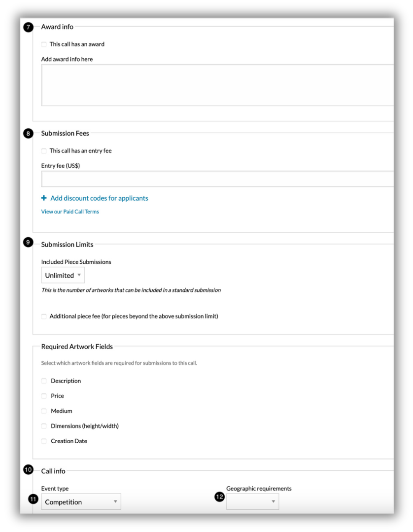Click the number 11 badge beside Event type

point(33,499)
